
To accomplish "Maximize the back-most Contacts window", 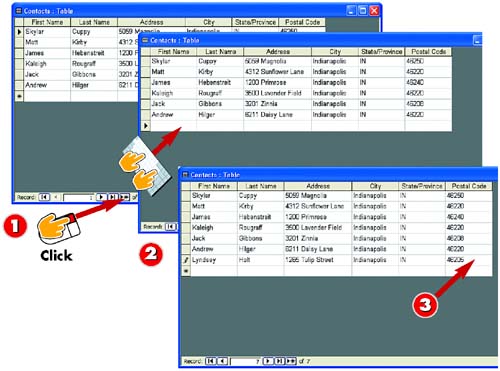I will [x=363, y=11].
